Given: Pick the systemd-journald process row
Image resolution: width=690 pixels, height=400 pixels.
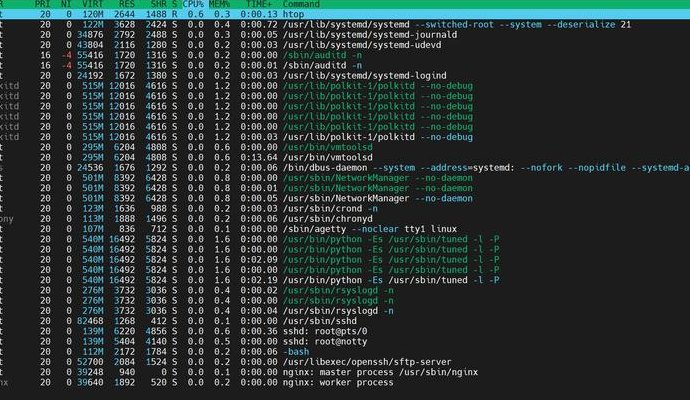Looking at the screenshot, I should (x=345, y=35).
